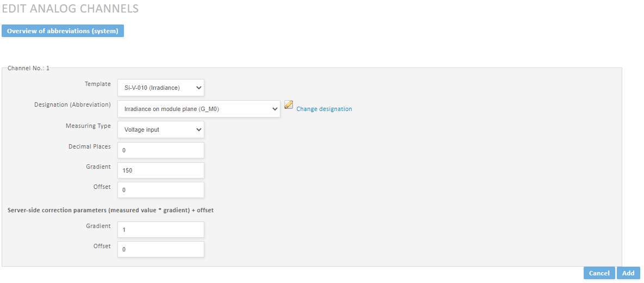
Task: Click the Decimal Places label
Action: (x=90, y=146)
